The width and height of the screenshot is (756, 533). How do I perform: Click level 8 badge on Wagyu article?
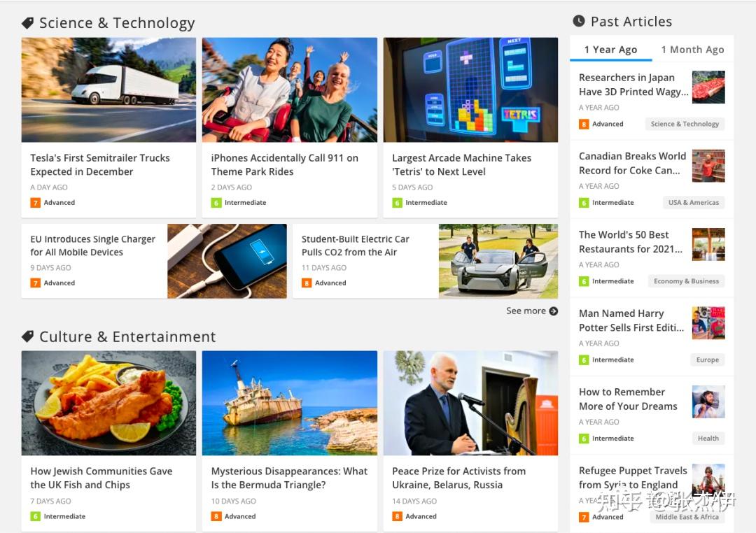tap(583, 124)
